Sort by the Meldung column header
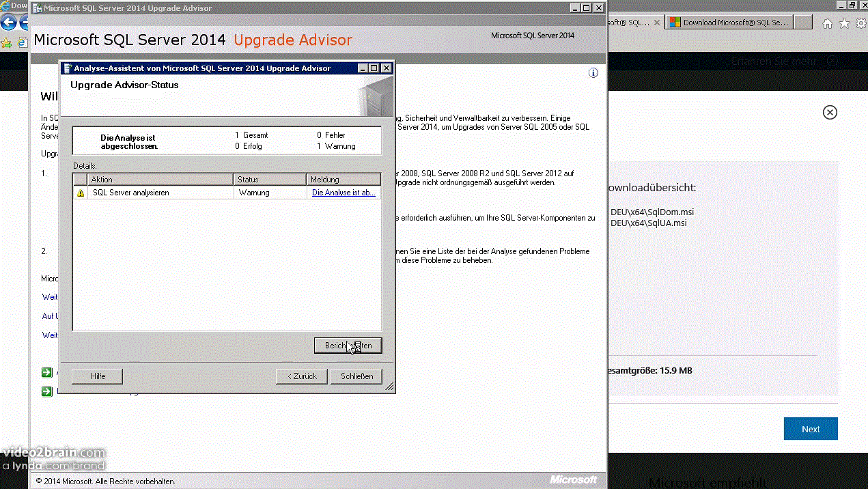The height and width of the screenshot is (489, 868). click(344, 180)
